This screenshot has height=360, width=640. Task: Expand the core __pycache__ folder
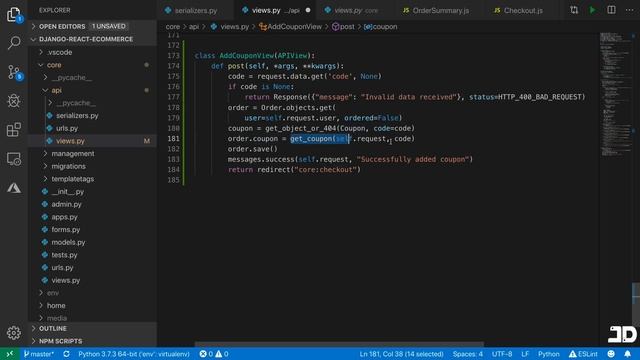tap(92, 78)
